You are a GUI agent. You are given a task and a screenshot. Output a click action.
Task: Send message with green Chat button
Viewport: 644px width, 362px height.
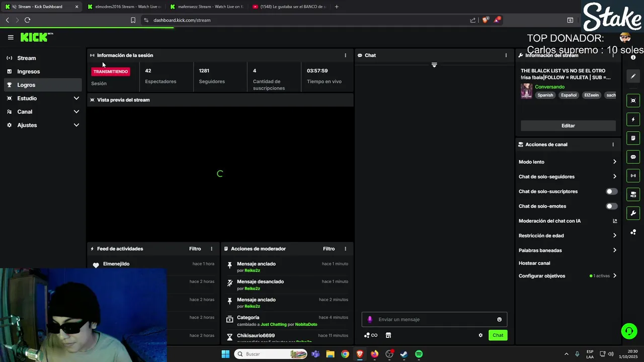coord(498,335)
